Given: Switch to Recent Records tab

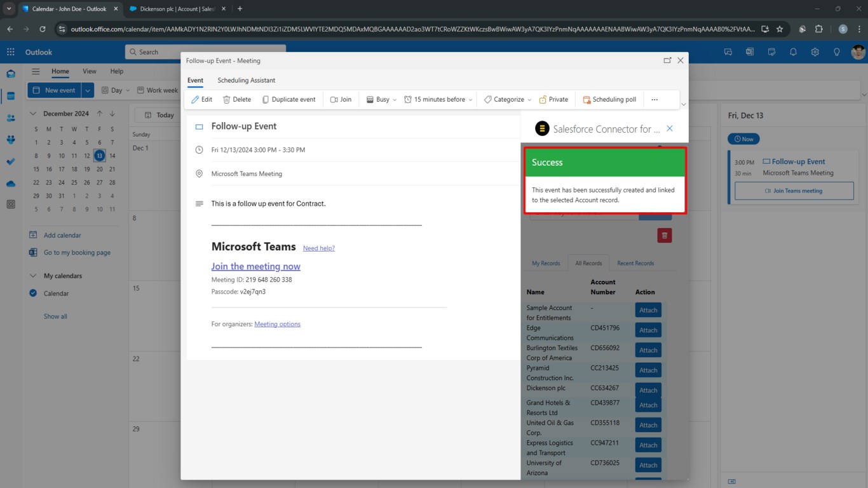Looking at the screenshot, I should pos(635,263).
